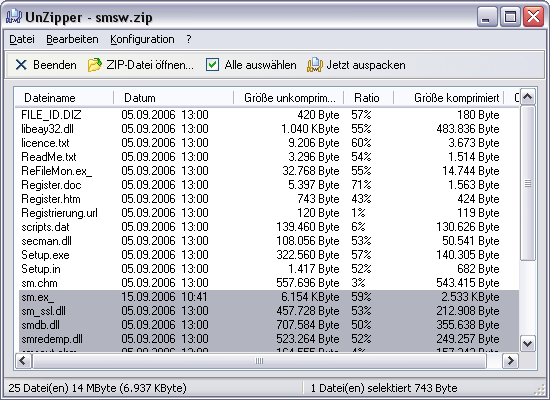Click scroll-up arrow of file list
550x400 pixels.
pos(528,97)
